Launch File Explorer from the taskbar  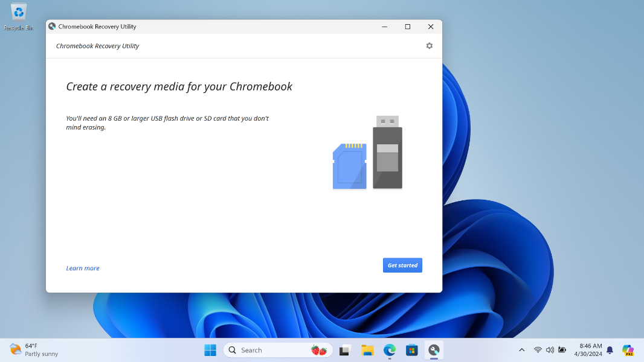(367, 350)
